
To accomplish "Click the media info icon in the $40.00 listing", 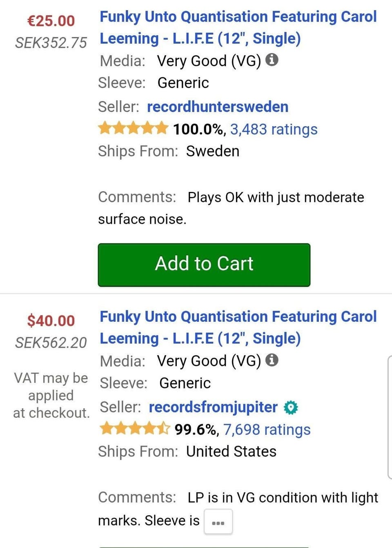I will click(x=272, y=360).
